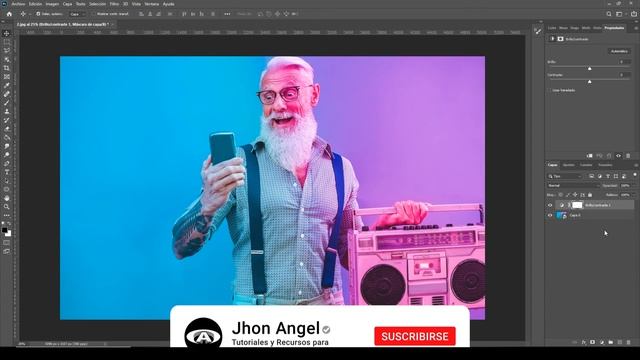Toggle the layer filtering switch
The width and height of the screenshot is (640, 360).
[635, 175]
